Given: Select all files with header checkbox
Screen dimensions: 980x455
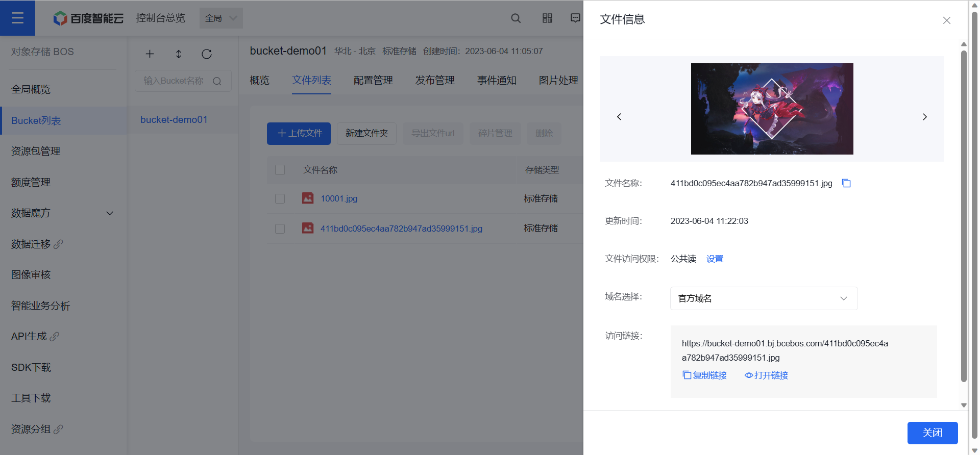Looking at the screenshot, I should click(x=280, y=170).
